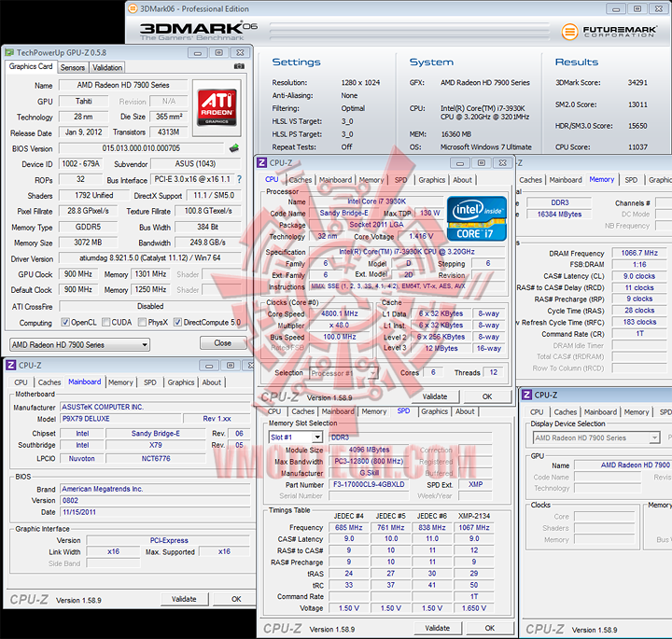Click the Part Number field F3-17000CL9-4GBXLD
Viewport: 672px width, 639px height.
369,484
